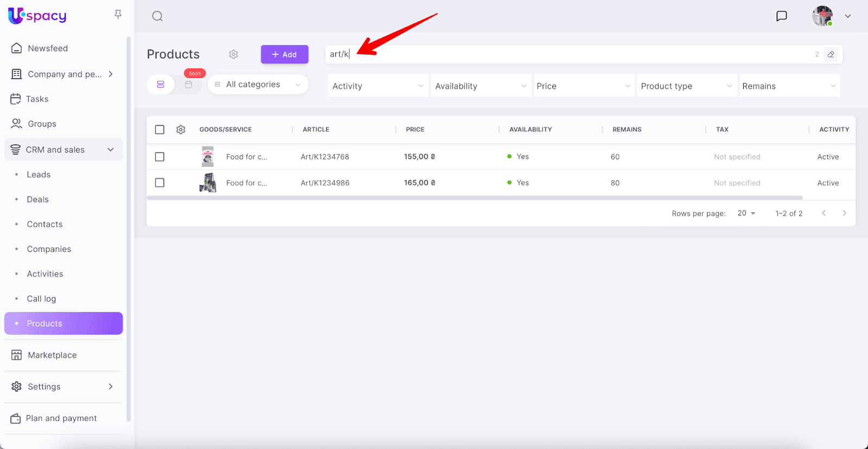Select checkbox for product Art/K1234768
Viewport: 868px width, 449px height.
click(x=159, y=157)
